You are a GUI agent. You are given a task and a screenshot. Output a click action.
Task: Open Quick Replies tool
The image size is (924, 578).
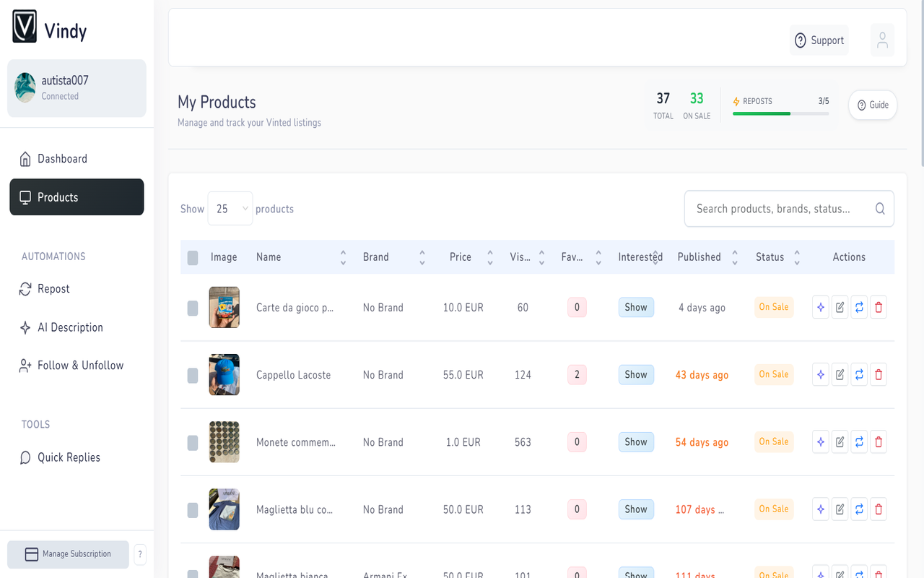(x=67, y=457)
